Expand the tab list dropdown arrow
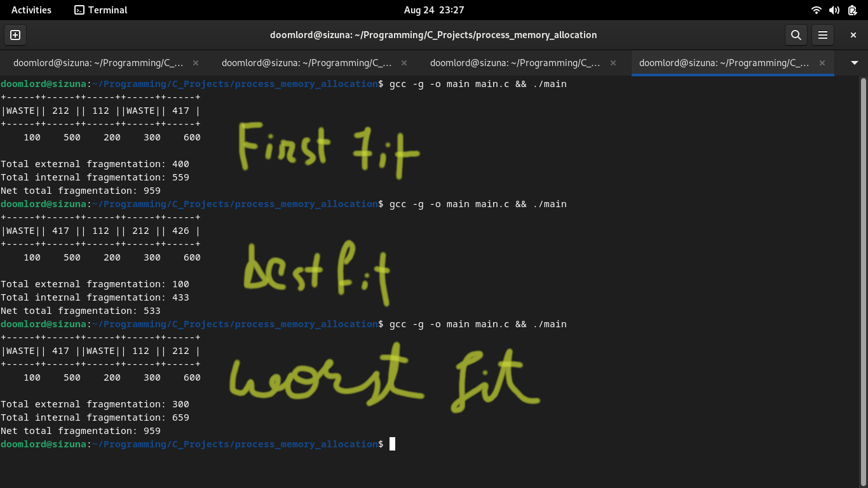The width and height of the screenshot is (868, 488). 855,63
